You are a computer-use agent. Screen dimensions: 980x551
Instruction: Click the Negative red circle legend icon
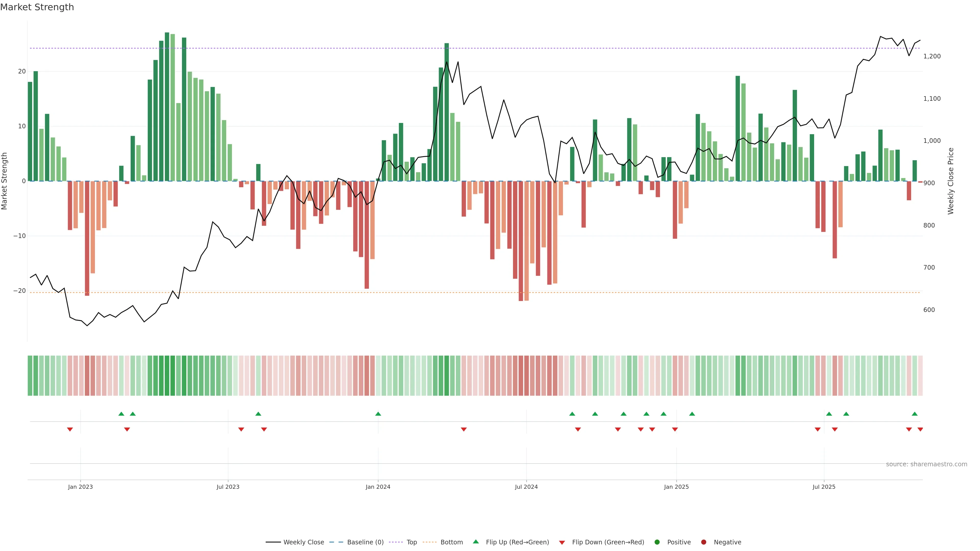(x=703, y=542)
